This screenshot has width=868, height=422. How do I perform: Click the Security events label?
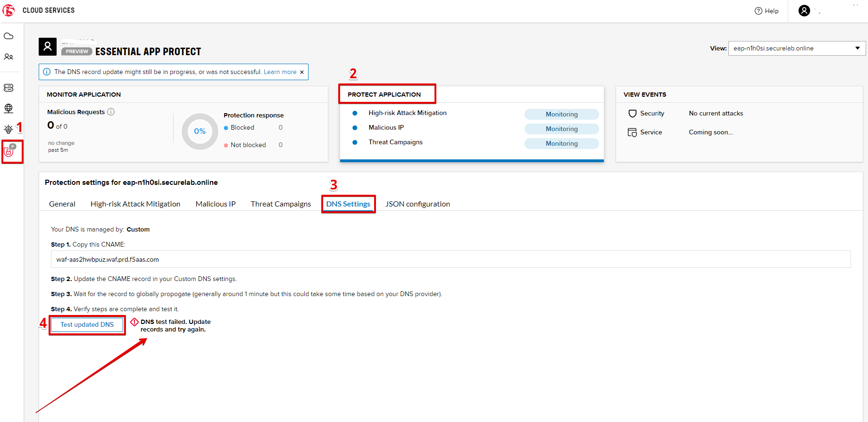pos(652,113)
